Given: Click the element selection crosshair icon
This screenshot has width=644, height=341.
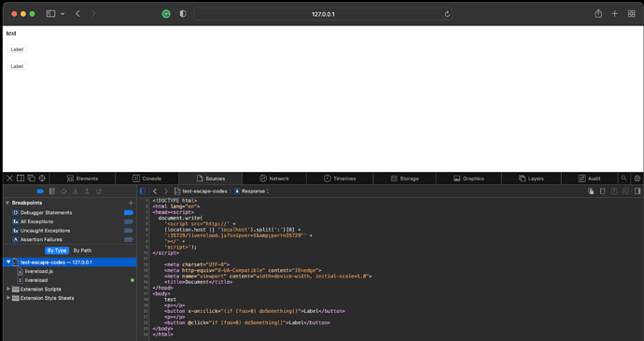Looking at the screenshot, I should click(x=42, y=178).
